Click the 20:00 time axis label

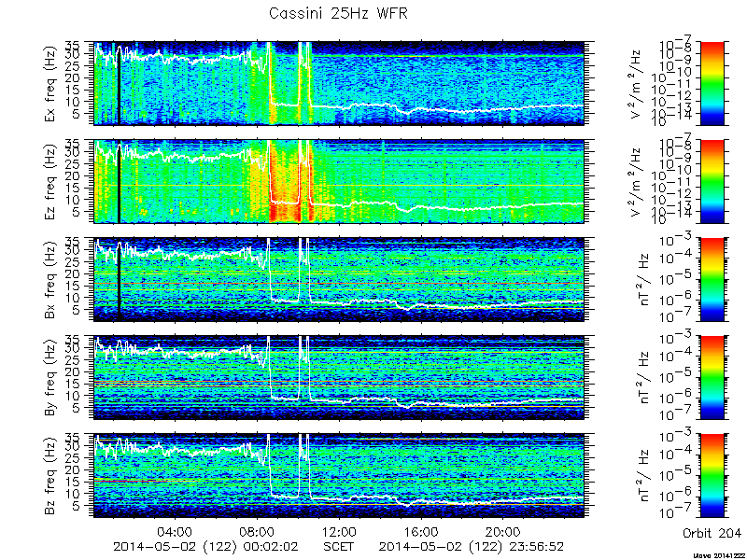[502, 531]
